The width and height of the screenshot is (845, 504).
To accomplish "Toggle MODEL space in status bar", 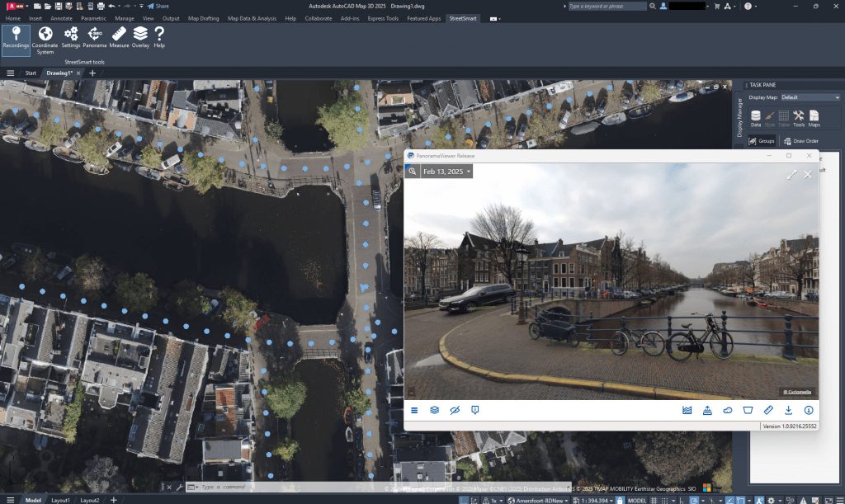I will coord(637,500).
